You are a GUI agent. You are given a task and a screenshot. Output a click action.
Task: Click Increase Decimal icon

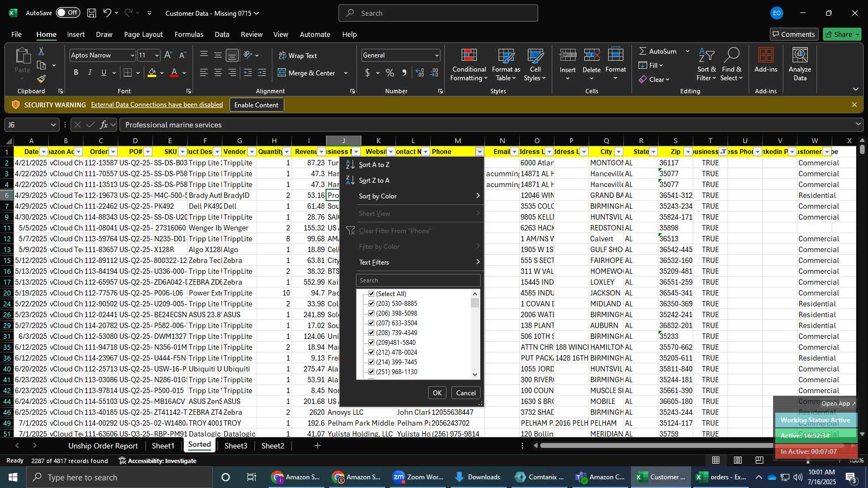pos(419,73)
